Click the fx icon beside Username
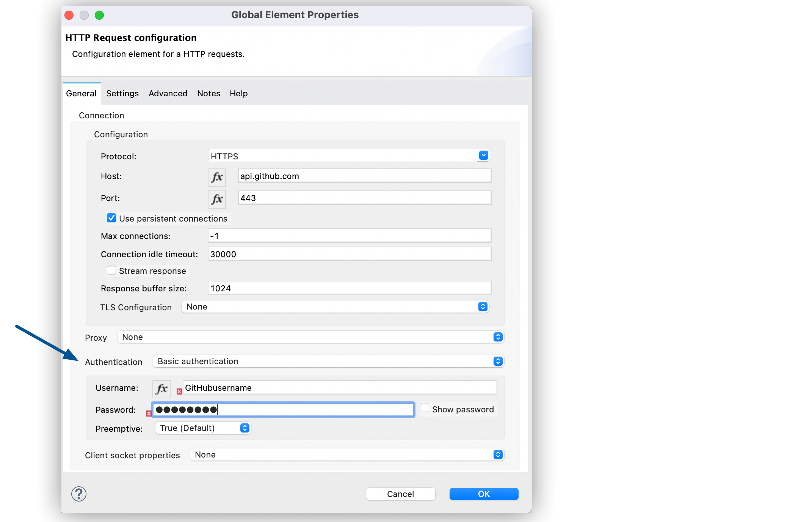This screenshot has width=812, height=522. click(x=161, y=388)
